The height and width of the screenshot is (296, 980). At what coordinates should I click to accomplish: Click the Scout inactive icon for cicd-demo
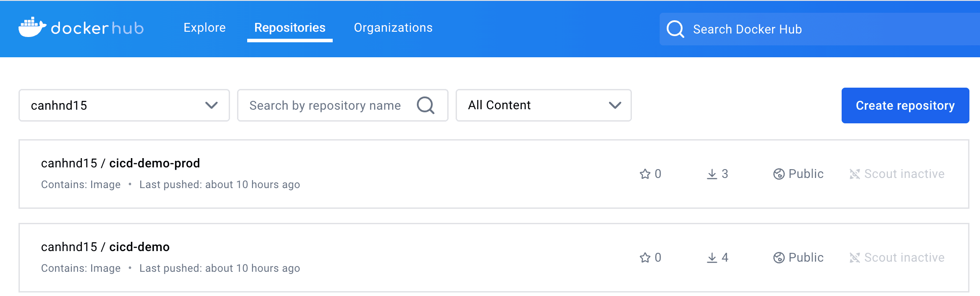pyautogui.click(x=855, y=258)
